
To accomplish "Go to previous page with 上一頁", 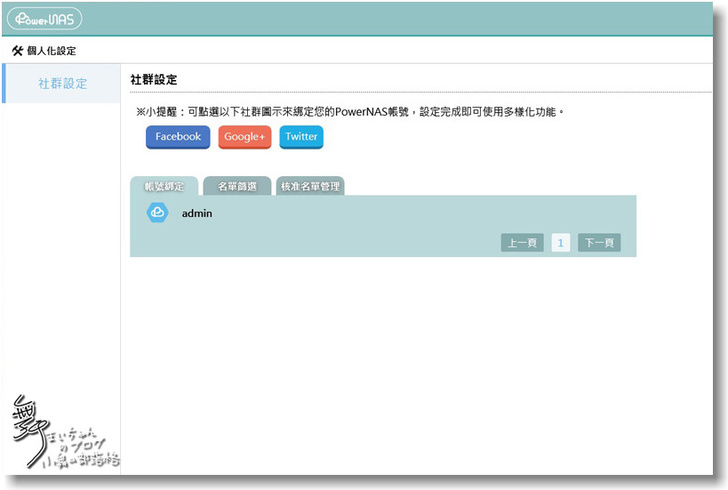I will [x=522, y=243].
